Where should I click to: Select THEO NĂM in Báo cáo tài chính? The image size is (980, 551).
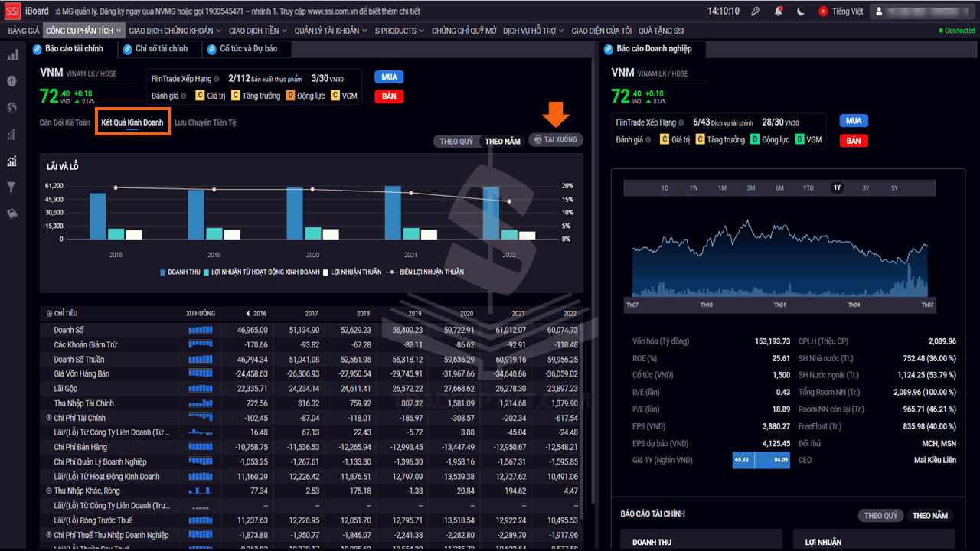(930, 516)
